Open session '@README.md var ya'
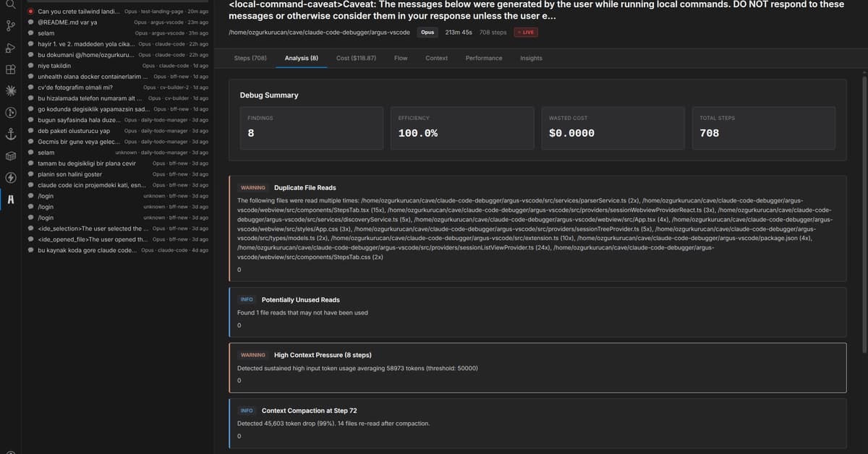The height and width of the screenshot is (454, 868). click(x=118, y=22)
